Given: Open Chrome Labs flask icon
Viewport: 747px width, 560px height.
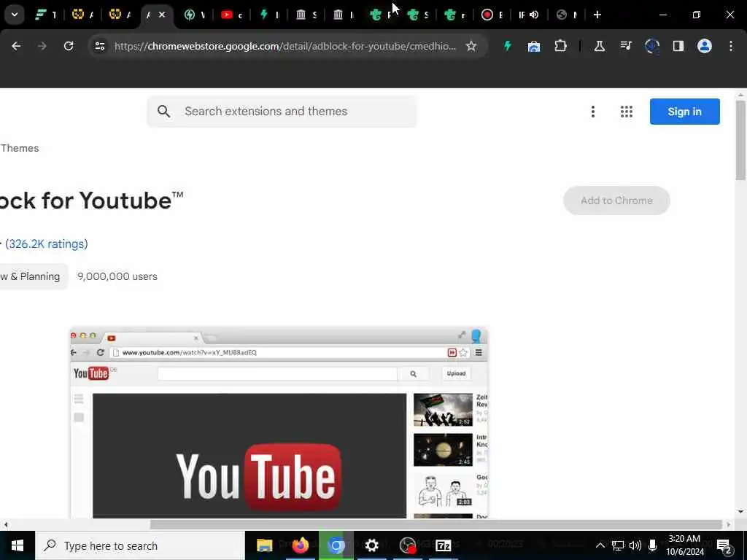Looking at the screenshot, I should click(600, 46).
